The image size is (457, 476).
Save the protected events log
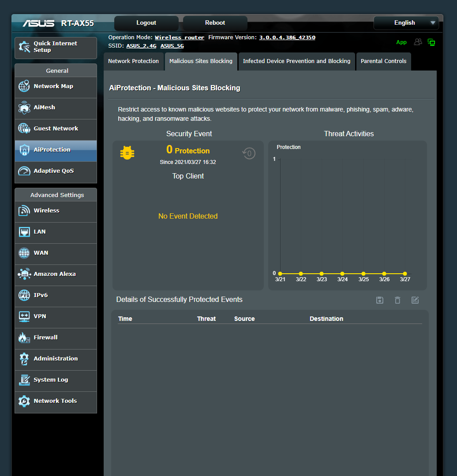[x=379, y=300]
